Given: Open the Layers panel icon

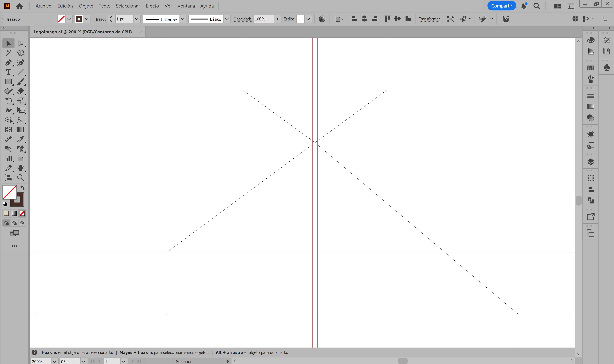Looking at the screenshot, I should [591, 162].
